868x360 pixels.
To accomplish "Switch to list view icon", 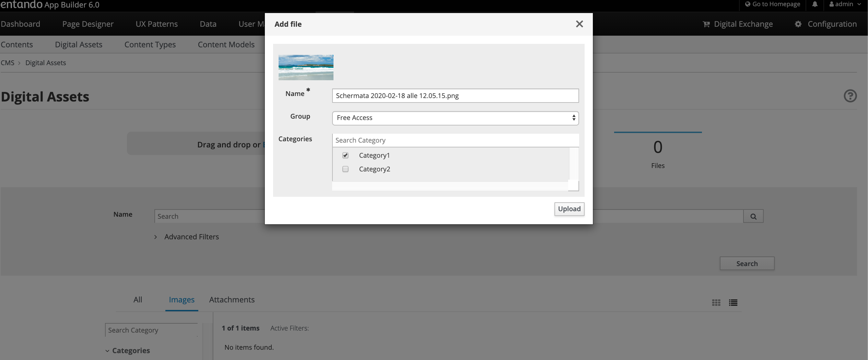I will click(x=733, y=302).
